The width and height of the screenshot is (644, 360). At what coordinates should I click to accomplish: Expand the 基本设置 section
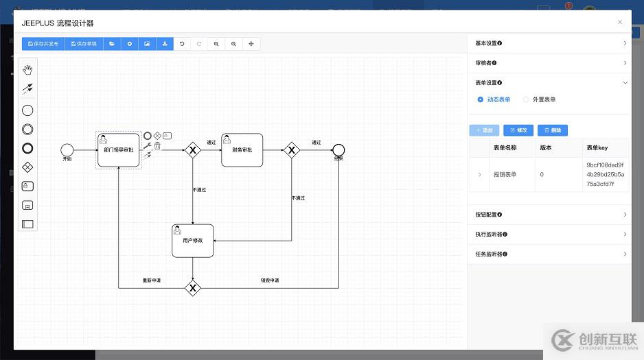[549, 43]
